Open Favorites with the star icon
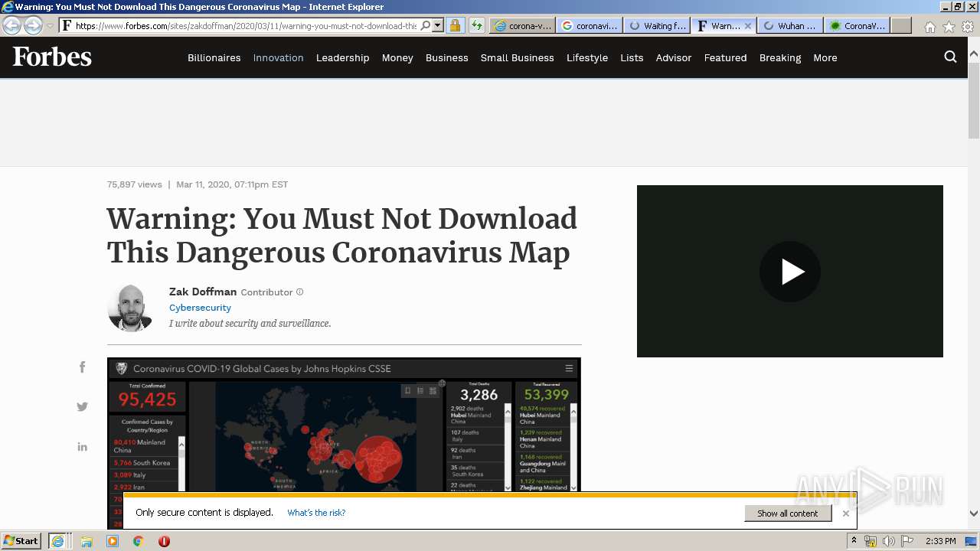Viewport: 980px width, 551px height. tap(949, 26)
